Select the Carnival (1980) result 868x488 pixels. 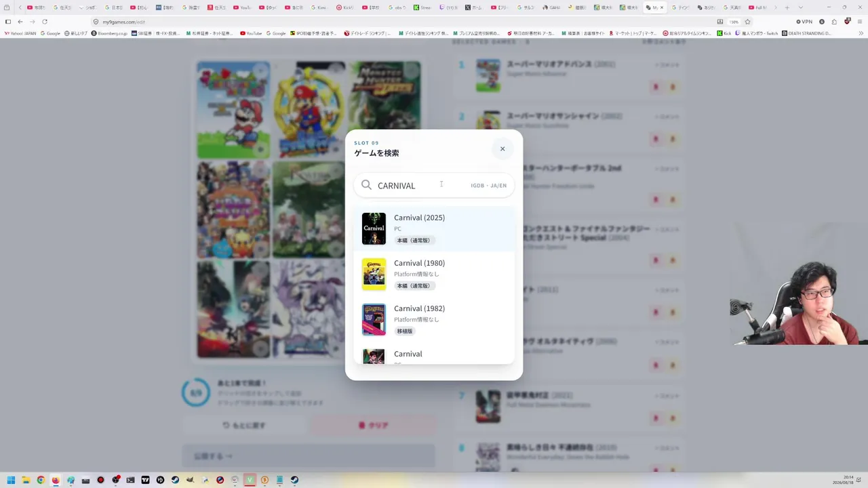click(x=434, y=274)
